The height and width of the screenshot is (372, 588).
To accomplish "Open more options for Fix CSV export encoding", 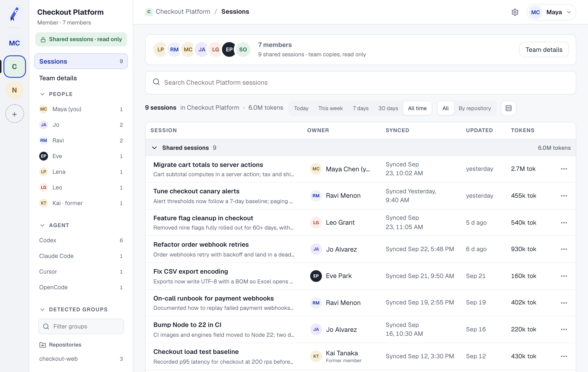I will tap(564, 276).
